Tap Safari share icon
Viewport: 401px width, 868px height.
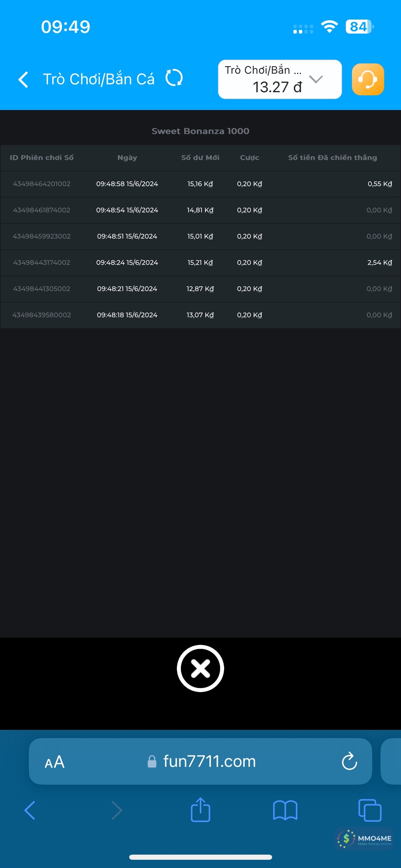point(200,810)
